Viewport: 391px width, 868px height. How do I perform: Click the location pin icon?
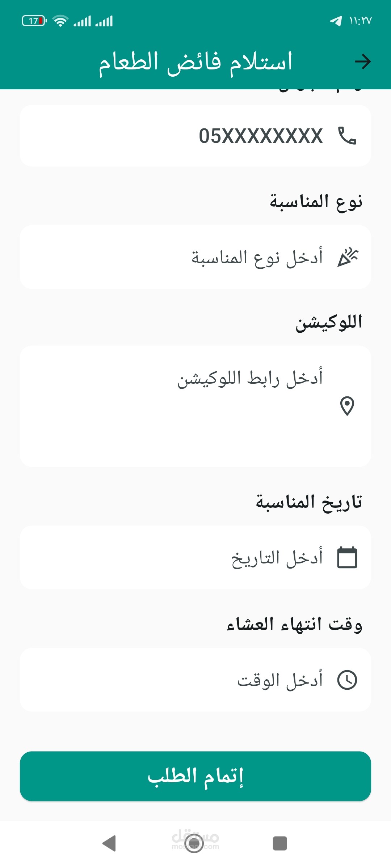pyautogui.click(x=347, y=406)
